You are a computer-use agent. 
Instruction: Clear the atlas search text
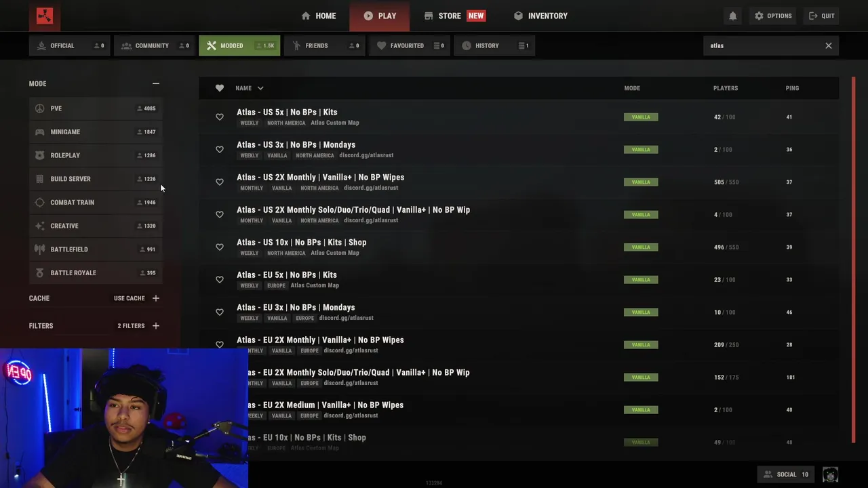coord(829,45)
